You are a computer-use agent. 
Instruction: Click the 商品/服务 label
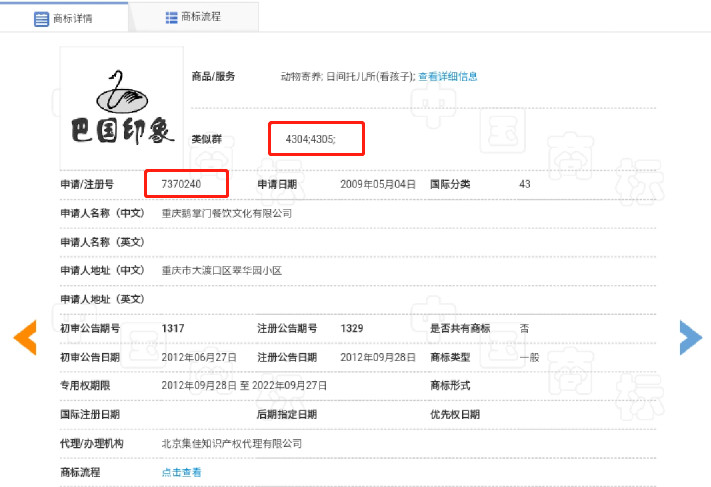[x=213, y=76]
